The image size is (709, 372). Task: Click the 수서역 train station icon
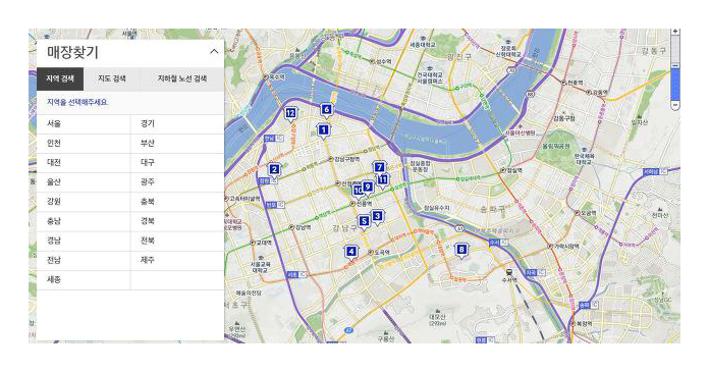pyautogui.click(x=509, y=272)
